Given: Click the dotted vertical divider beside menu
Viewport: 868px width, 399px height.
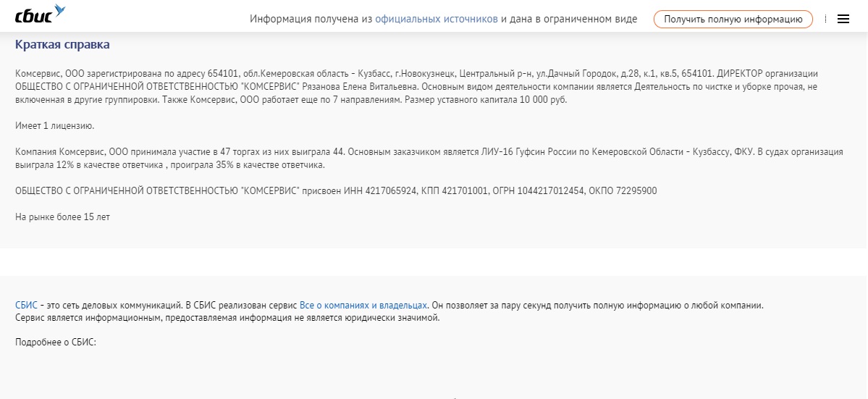Looking at the screenshot, I should pyautogui.click(x=825, y=19).
